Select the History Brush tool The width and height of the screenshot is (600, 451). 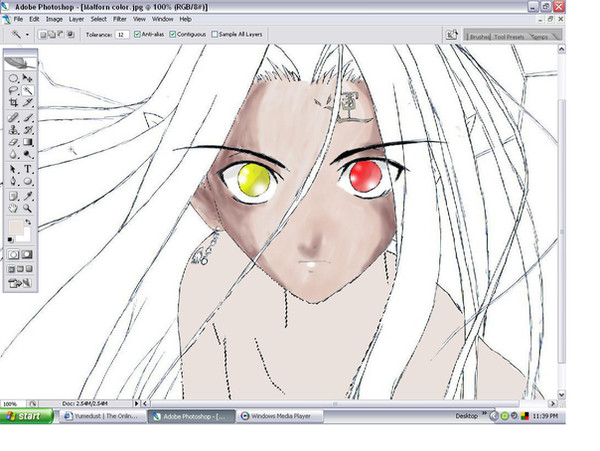tap(27, 130)
